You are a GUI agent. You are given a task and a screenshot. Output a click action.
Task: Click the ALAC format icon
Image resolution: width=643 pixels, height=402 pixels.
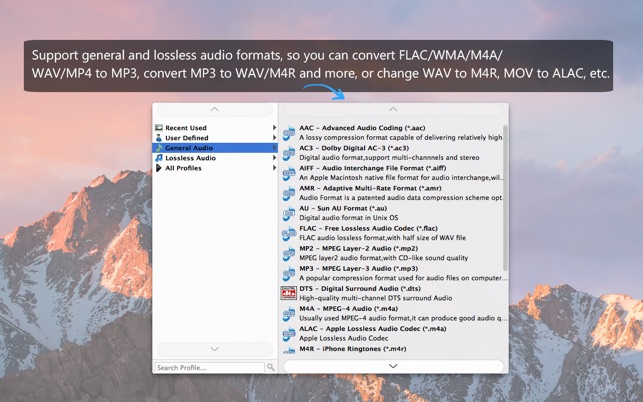tap(289, 334)
